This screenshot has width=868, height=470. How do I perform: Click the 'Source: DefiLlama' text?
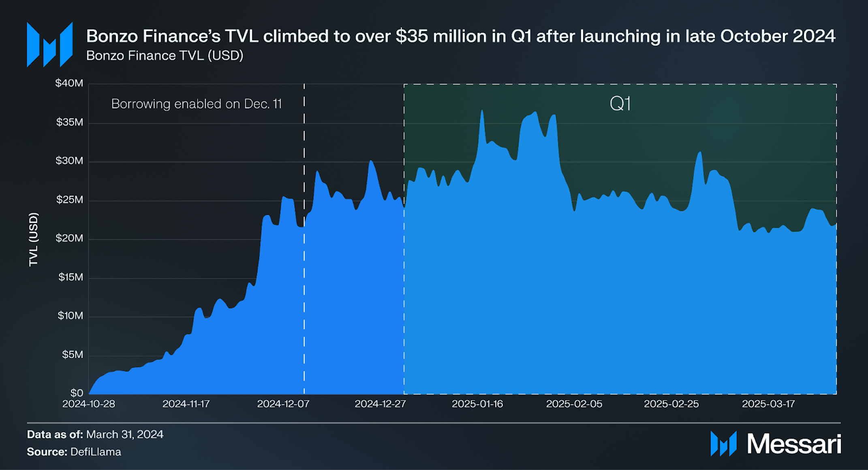74,452
